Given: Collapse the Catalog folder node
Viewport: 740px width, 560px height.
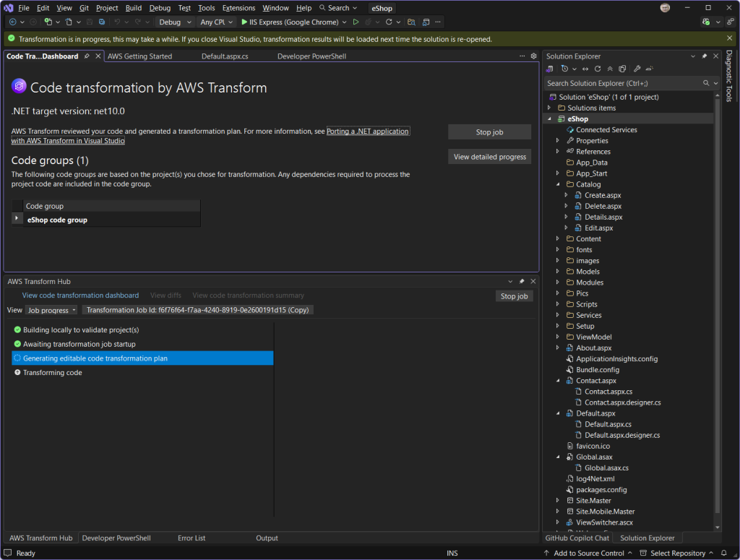Looking at the screenshot, I should pyautogui.click(x=559, y=184).
